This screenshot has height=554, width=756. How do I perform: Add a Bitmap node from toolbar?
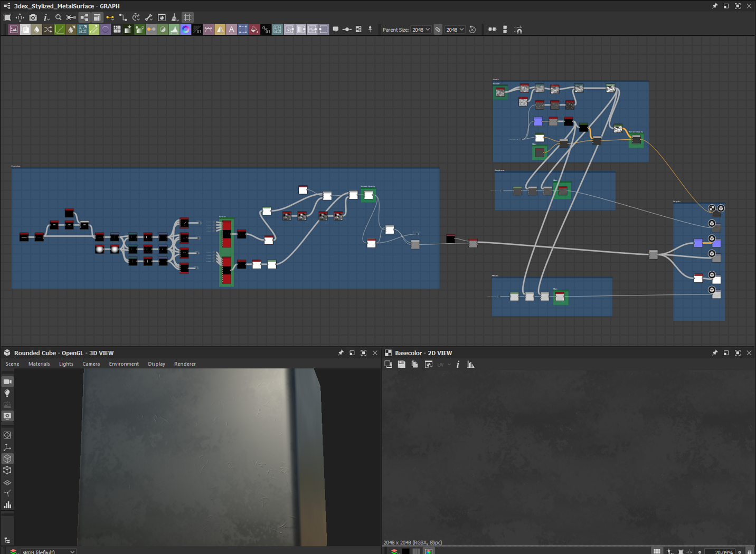tap(14, 30)
